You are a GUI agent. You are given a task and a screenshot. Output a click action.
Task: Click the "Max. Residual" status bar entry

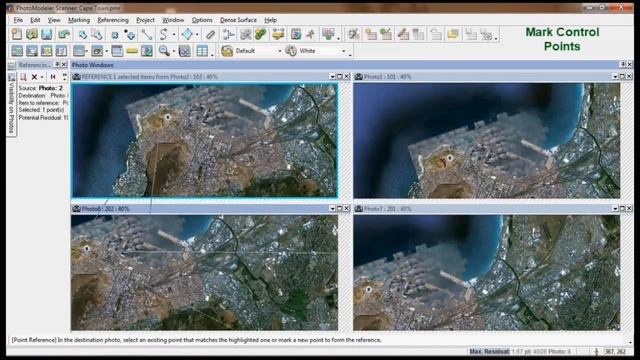click(x=489, y=351)
